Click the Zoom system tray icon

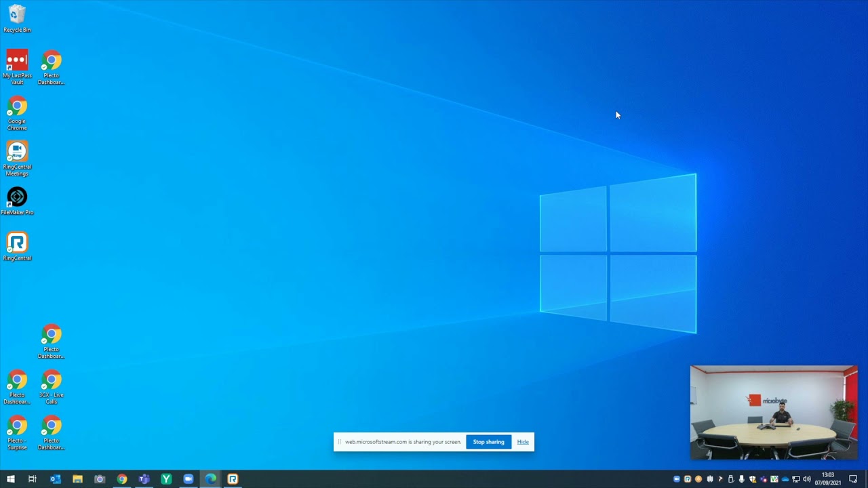click(x=677, y=479)
